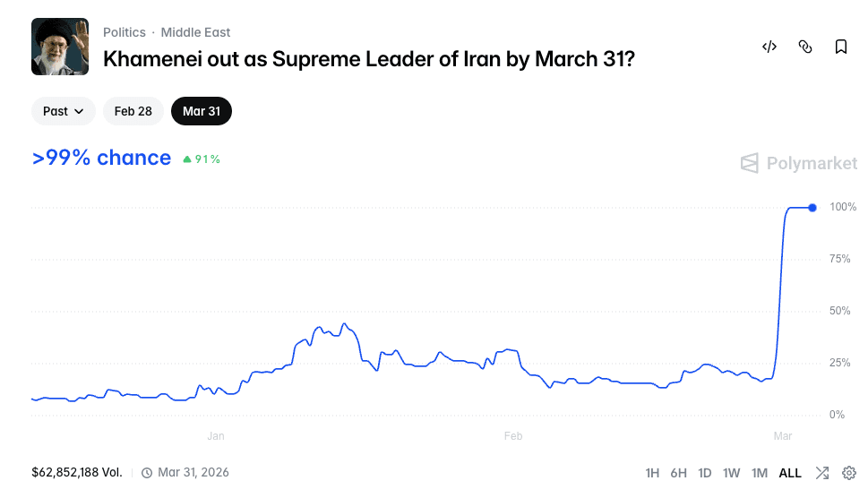Switch chart range to 1D
Viewport: 868px width, 498px height.
pyautogui.click(x=705, y=473)
